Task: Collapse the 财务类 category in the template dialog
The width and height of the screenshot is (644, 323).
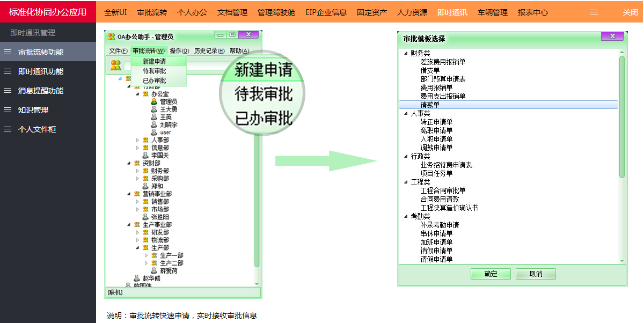Action: pyautogui.click(x=407, y=53)
